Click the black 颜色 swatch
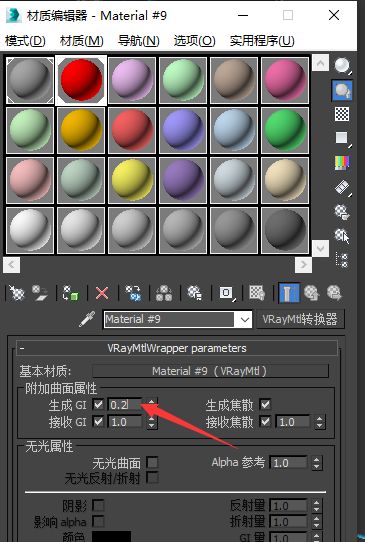Screen dimensions: 365x542 (111, 536)
